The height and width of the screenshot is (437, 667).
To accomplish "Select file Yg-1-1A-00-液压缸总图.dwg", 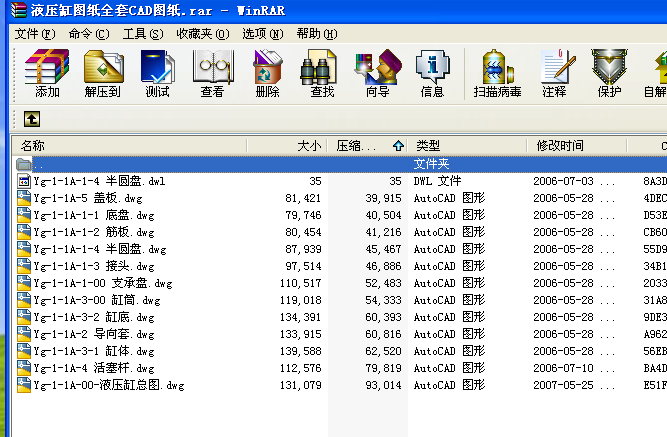I will pos(109,386).
